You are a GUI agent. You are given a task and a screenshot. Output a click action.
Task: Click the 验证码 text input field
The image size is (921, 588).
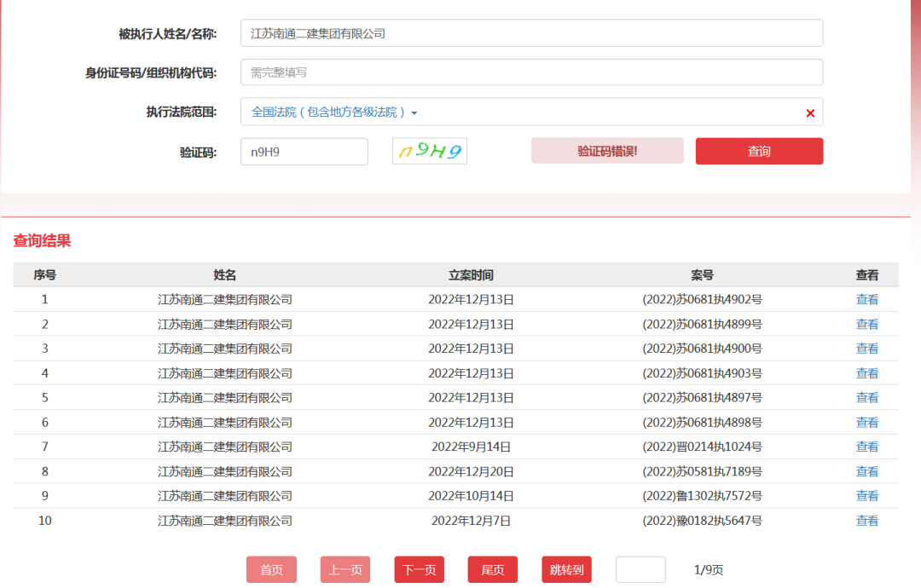click(x=304, y=152)
